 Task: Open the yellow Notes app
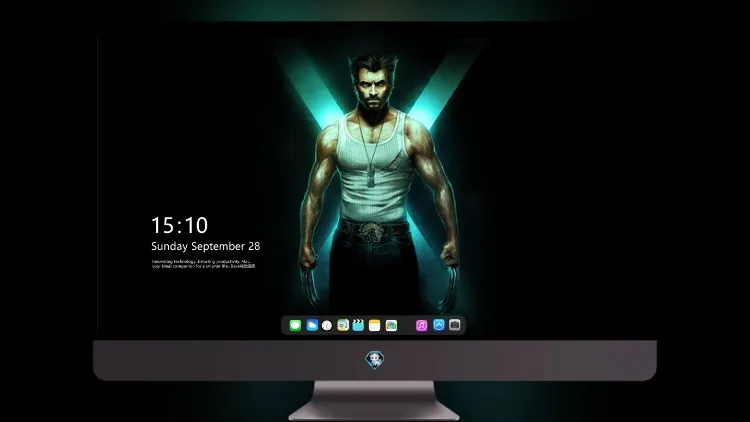[x=375, y=325]
